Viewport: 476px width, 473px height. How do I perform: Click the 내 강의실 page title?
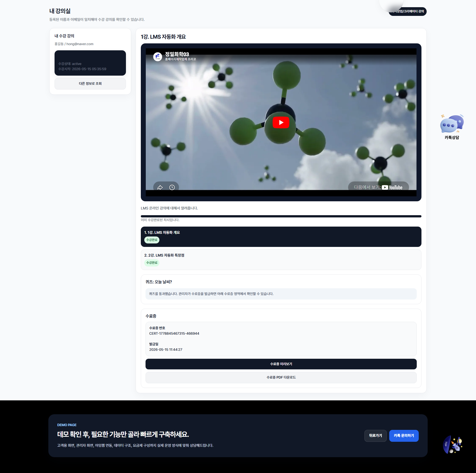[60, 11]
